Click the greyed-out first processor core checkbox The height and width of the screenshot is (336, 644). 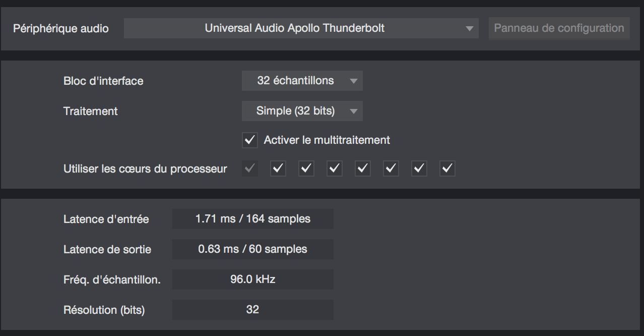click(250, 169)
